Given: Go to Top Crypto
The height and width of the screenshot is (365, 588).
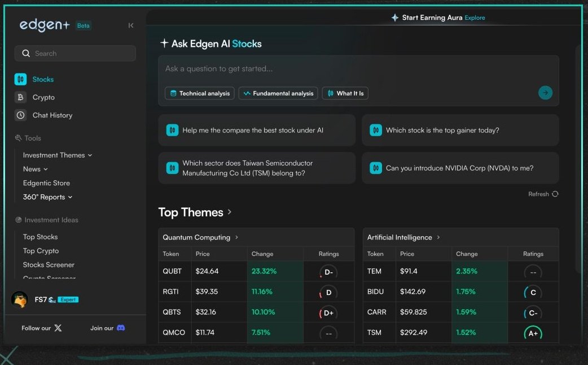Looking at the screenshot, I should click(x=41, y=251).
